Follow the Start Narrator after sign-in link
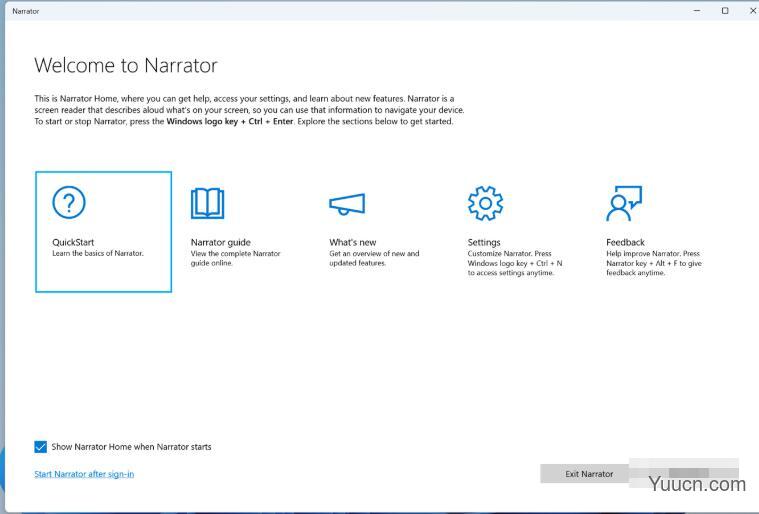This screenshot has height=514, width=759. point(84,474)
